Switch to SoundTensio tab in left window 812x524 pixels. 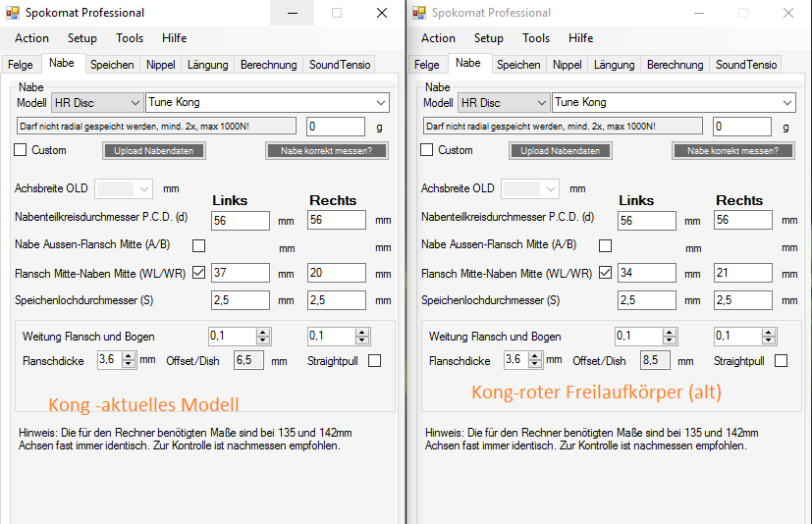click(x=340, y=65)
